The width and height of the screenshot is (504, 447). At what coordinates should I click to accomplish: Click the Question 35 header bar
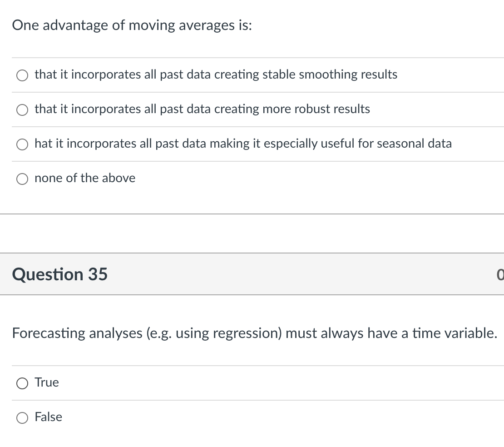(252, 274)
